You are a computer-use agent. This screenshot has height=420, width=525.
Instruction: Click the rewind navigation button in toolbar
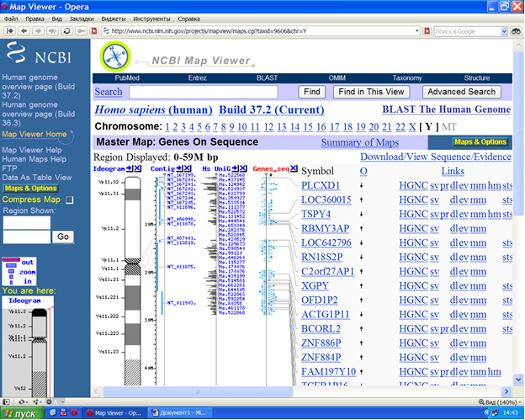pyautogui.click(x=10, y=31)
